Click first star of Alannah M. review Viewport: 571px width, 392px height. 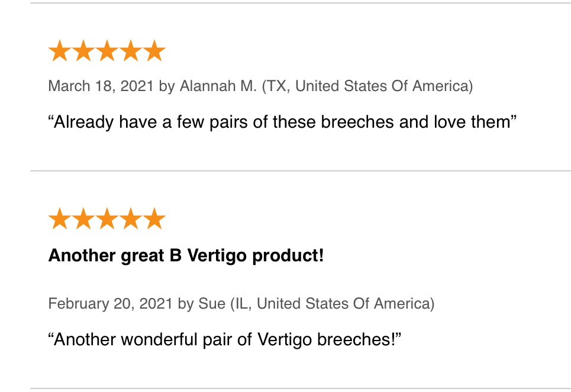[x=60, y=51]
